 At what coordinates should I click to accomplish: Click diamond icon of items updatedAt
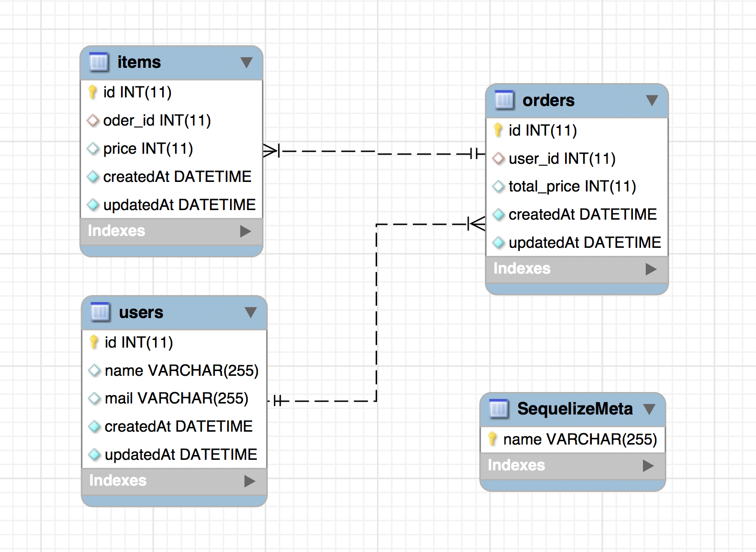click(93, 205)
